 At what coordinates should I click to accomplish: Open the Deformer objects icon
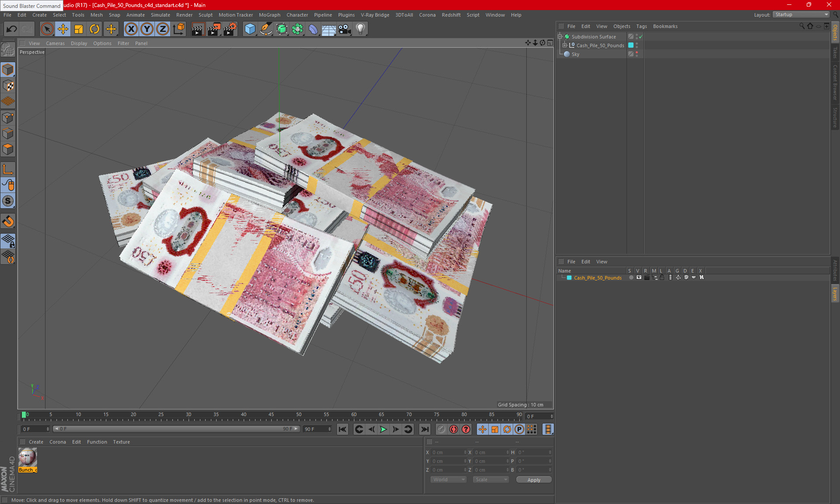pos(313,29)
